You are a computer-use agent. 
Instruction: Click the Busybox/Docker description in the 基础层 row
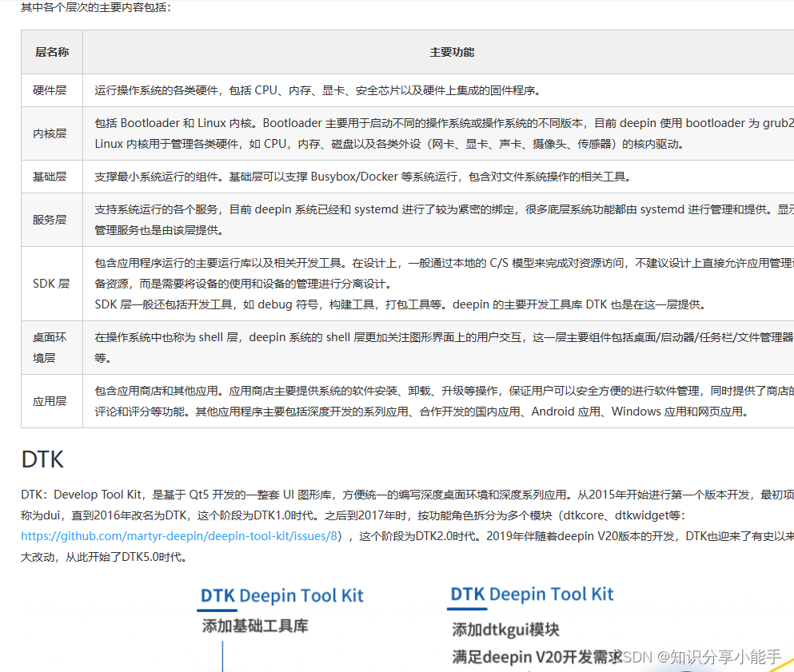[x=364, y=177]
